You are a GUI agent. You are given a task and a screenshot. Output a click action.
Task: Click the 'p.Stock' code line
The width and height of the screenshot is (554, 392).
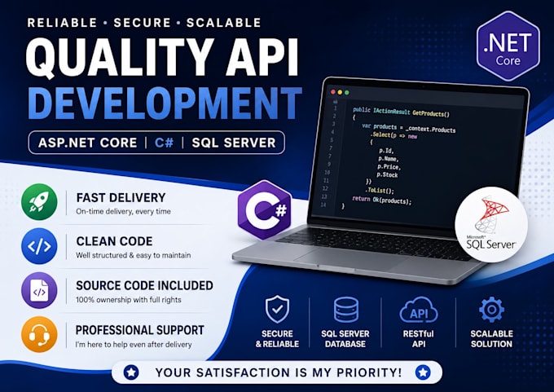click(387, 174)
